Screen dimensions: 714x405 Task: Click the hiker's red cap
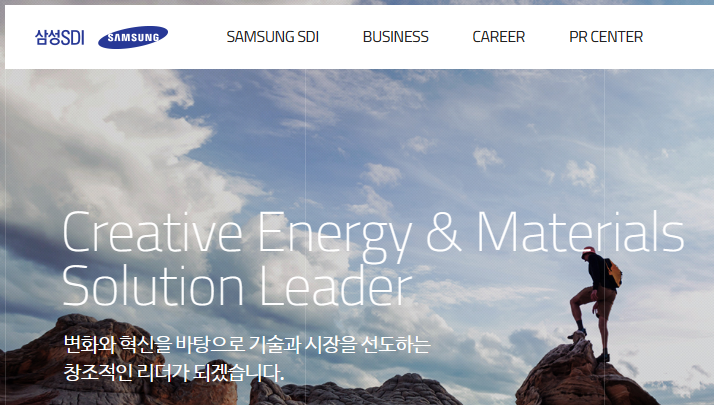pos(588,250)
